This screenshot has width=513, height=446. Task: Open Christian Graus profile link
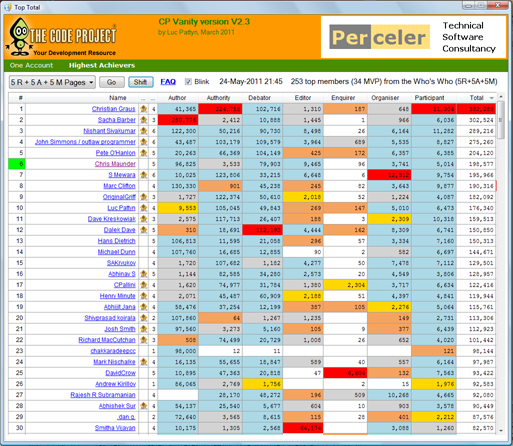point(113,109)
